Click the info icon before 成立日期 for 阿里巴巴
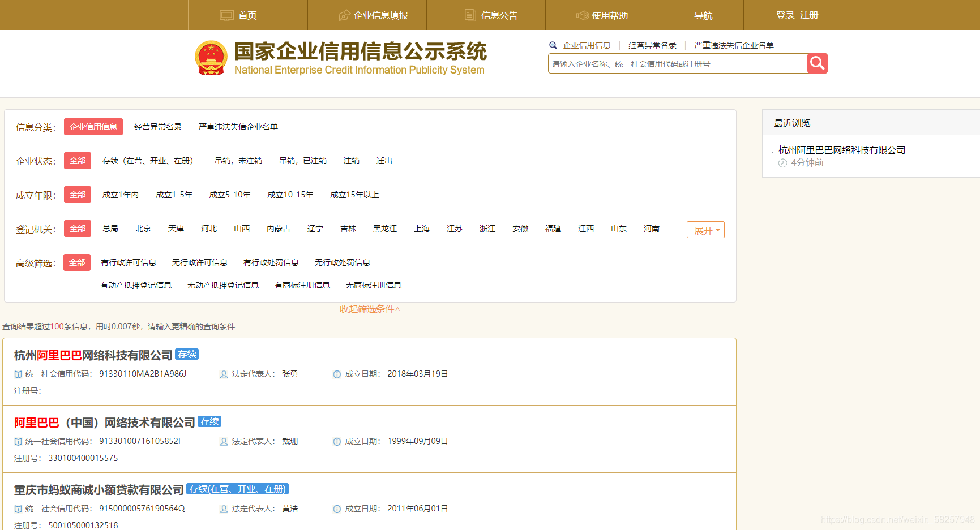 pos(336,441)
